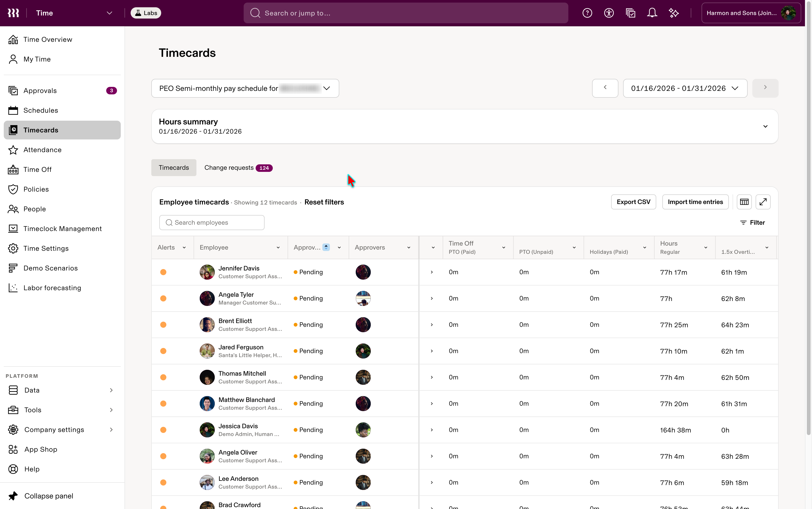Screen dimensions: 812x509
Task: Click Export CSV button
Action: (x=633, y=202)
